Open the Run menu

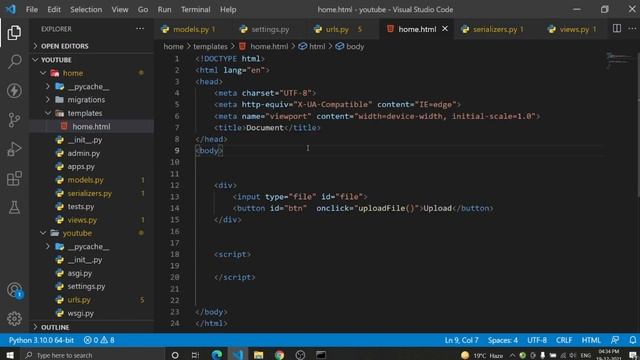point(164,9)
